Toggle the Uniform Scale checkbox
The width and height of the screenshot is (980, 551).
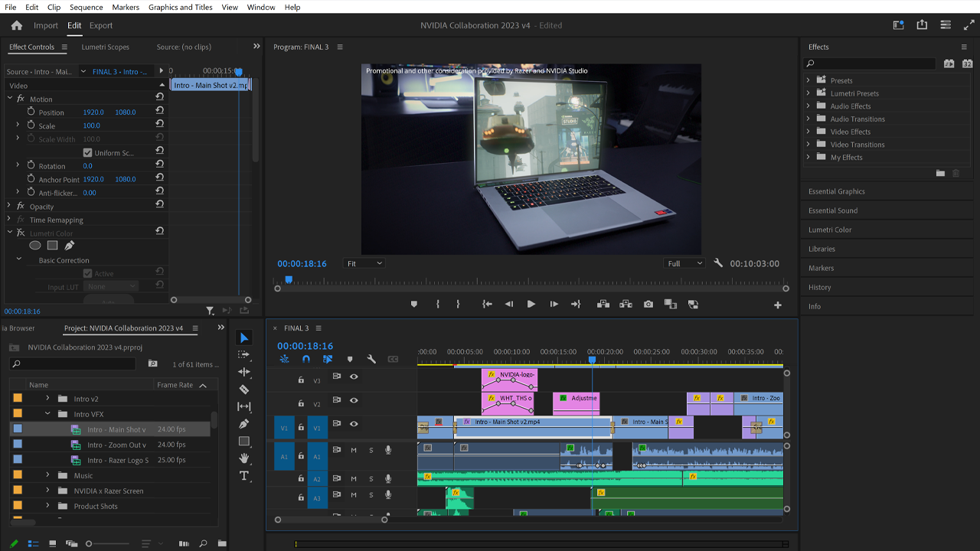(x=87, y=153)
